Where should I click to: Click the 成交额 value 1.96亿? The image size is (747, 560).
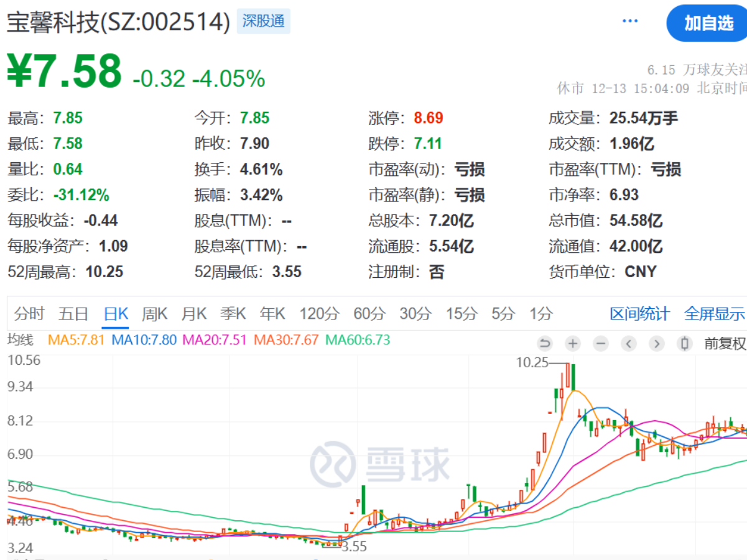click(x=632, y=144)
